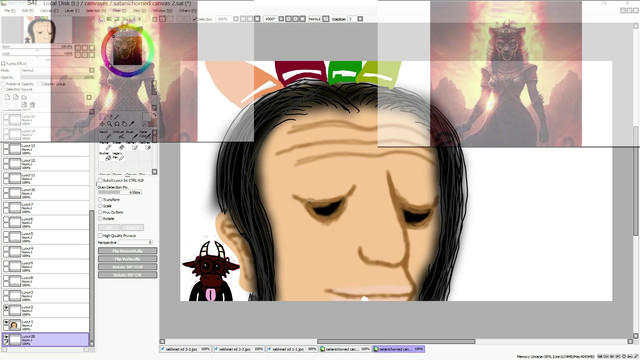
Task: Open the layer blending Mode dropdown
Action: [58, 70]
